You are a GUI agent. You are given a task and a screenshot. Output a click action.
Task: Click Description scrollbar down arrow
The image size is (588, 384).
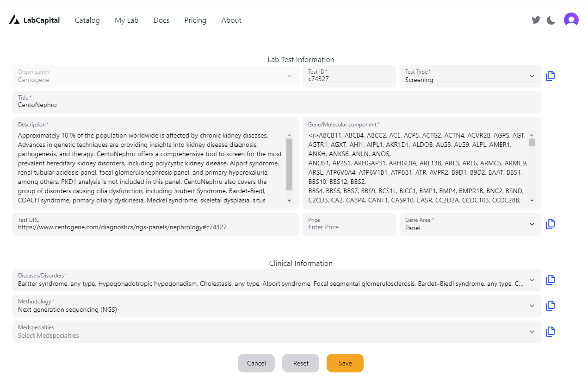point(290,201)
